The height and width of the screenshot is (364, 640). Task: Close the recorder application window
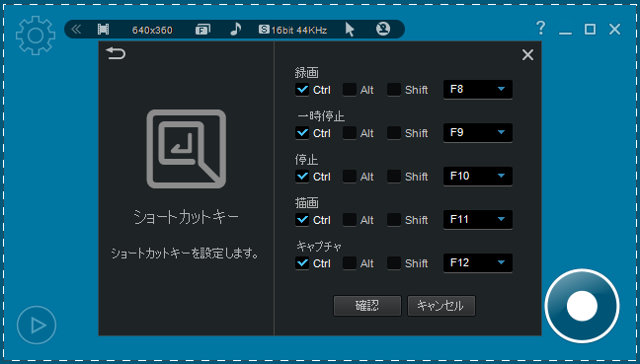614,29
